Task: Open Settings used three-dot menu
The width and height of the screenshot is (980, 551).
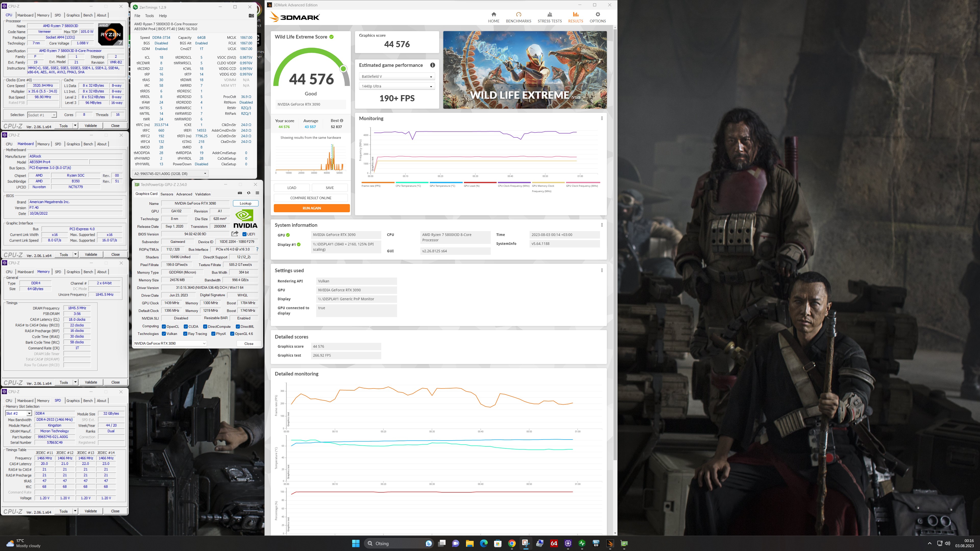Action: pos(602,270)
